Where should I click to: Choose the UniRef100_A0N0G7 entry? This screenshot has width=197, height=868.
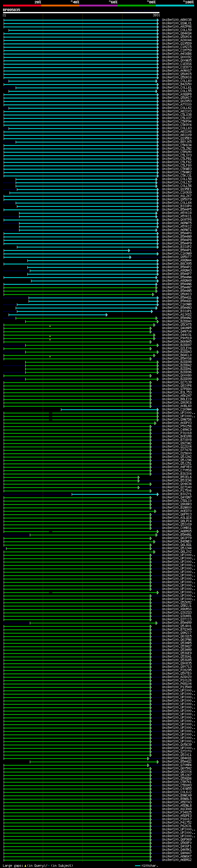pyautogui.click(x=176, y=71)
